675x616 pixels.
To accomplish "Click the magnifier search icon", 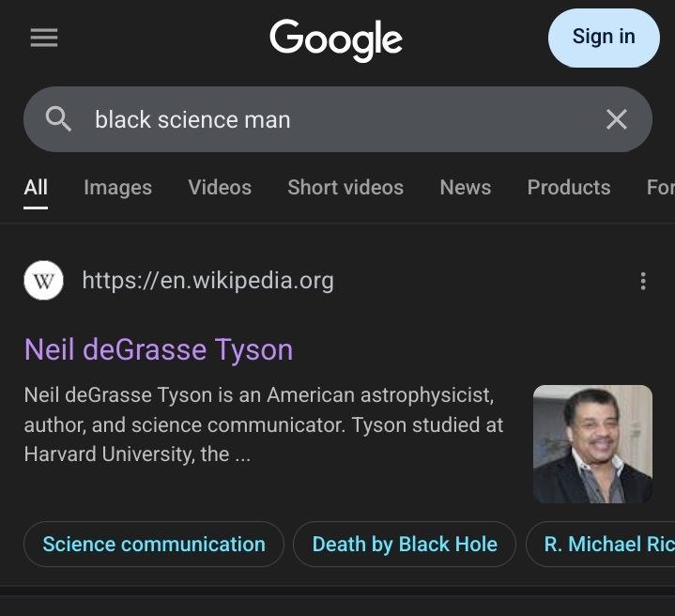I will pyautogui.click(x=58, y=119).
